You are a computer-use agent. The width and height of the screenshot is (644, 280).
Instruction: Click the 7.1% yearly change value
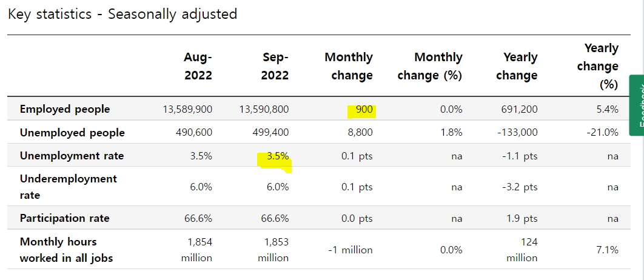[x=608, y=250]
